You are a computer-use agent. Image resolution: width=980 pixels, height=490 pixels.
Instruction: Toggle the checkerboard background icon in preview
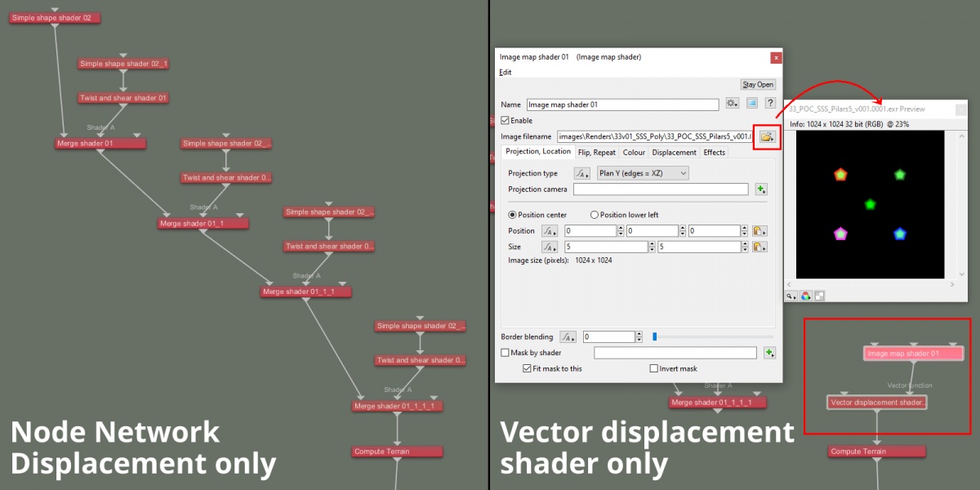[818, 296]
